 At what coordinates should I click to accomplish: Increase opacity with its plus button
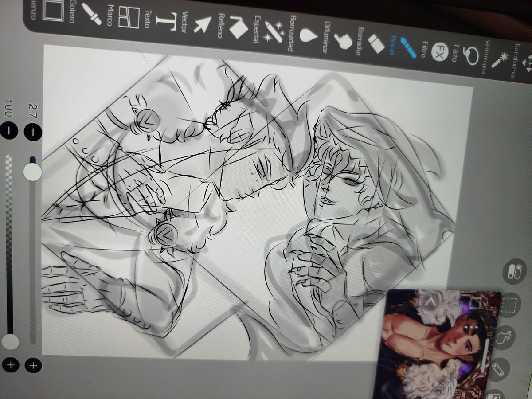11,366
